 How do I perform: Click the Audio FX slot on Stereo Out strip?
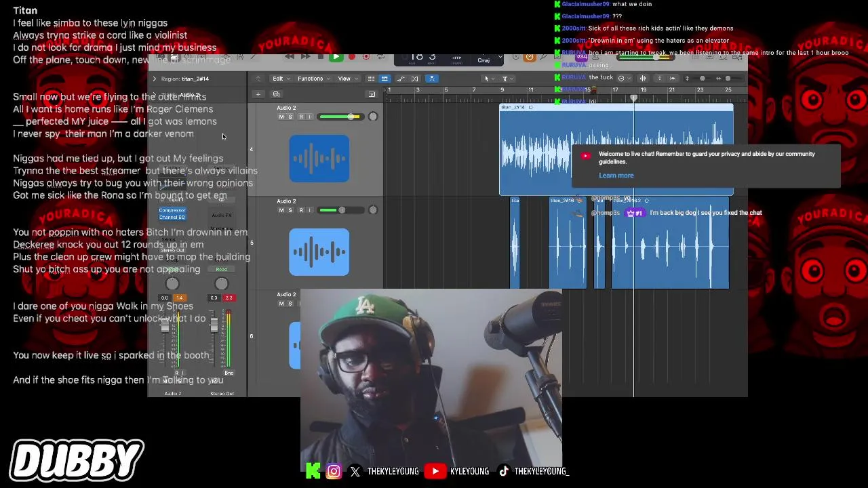[222, 216]
